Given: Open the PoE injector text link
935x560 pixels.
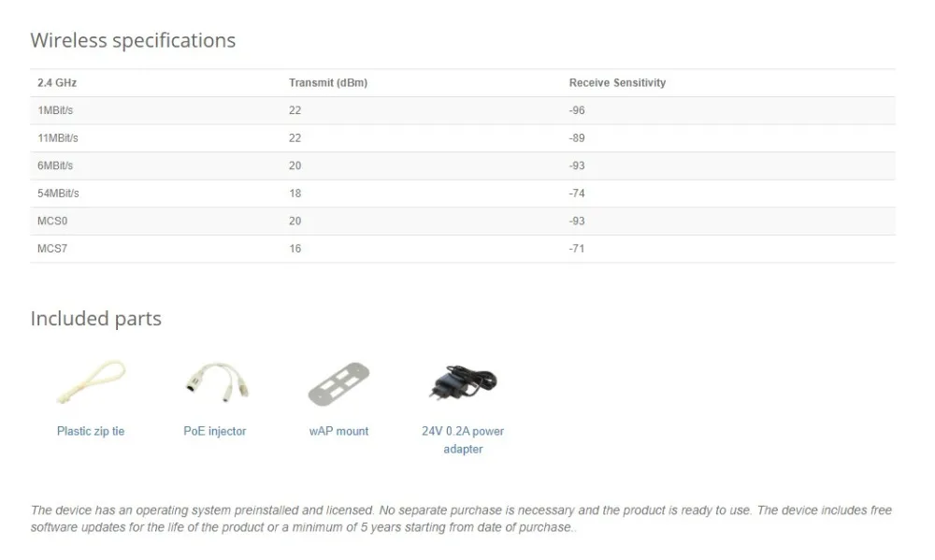Looking at the screenshot, I should [215, 431].
